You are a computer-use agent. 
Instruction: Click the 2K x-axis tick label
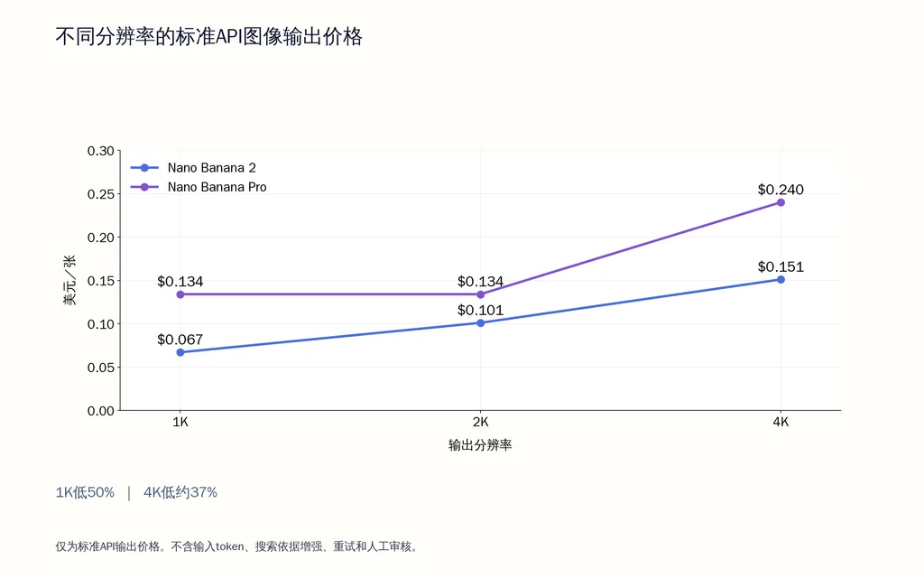(x=480, y=423)
